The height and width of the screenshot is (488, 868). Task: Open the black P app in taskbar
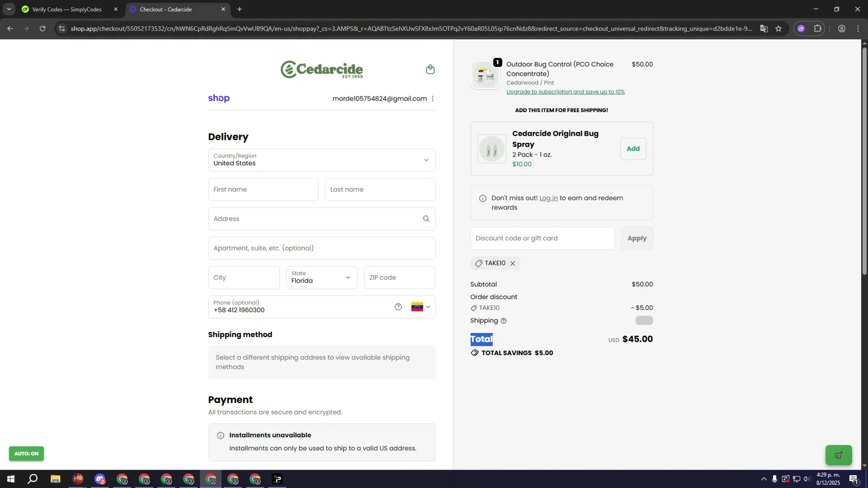click(277, 479)
